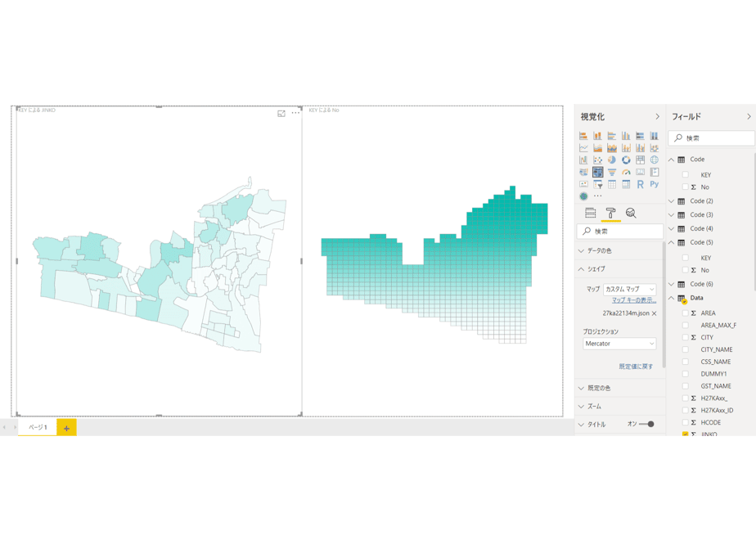Expand the Code (4) table
Screen dimensions: 756x540
pyautogui.click(x=671, y=228)
